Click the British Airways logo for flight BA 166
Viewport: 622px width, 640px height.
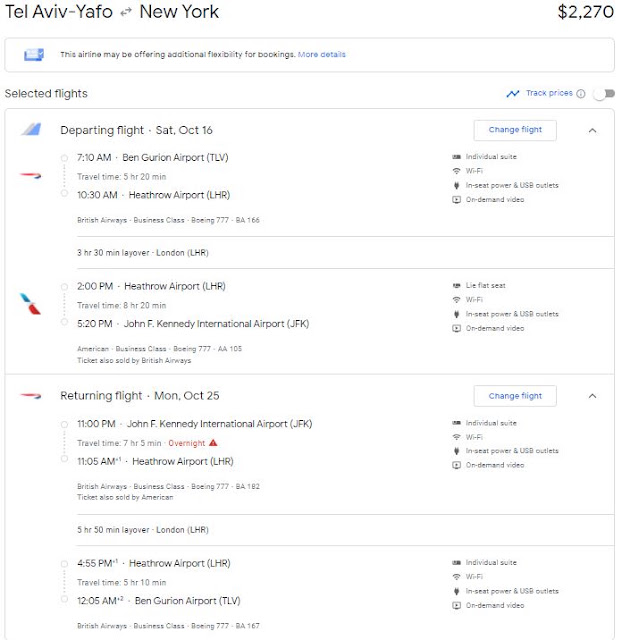coord(31,176)
